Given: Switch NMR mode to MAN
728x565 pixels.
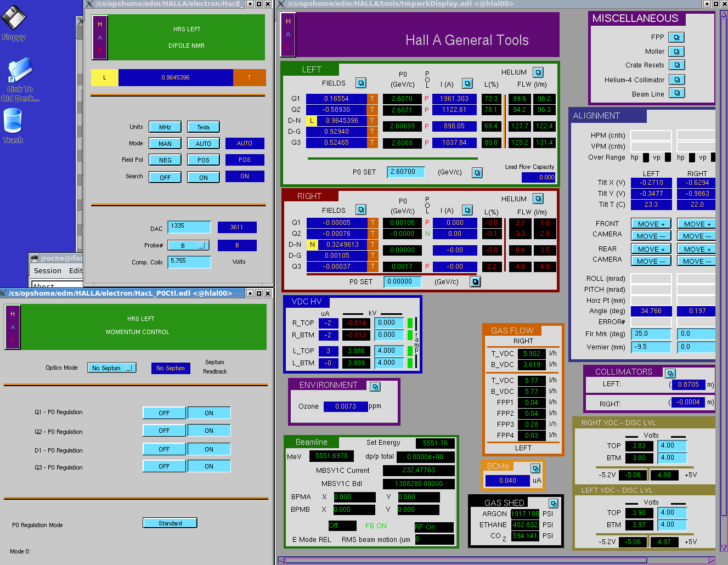Looking at the screenshot, I should pos(165,143).
